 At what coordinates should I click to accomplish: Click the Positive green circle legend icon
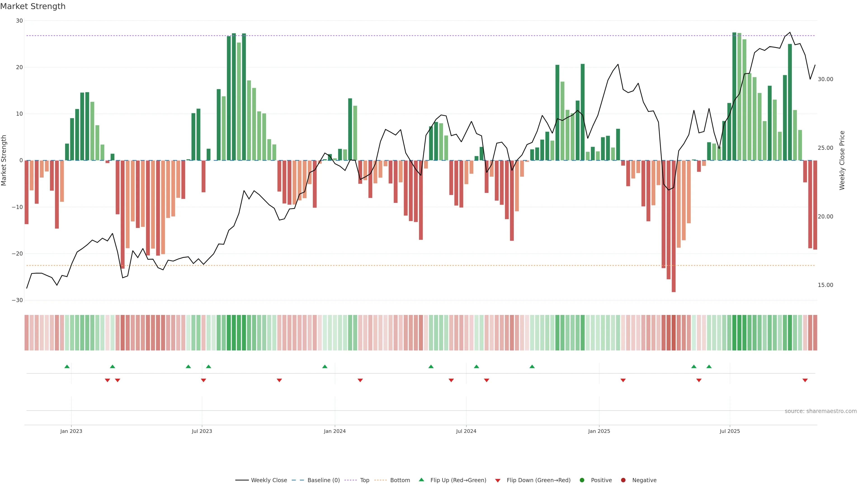click(582, 480)
